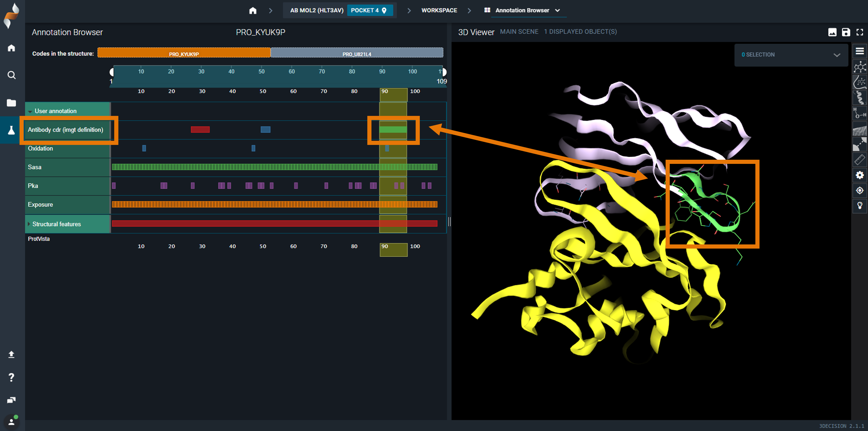Click the upload icon in sidebar
This screenshot has height=431, width=868.
11,354
